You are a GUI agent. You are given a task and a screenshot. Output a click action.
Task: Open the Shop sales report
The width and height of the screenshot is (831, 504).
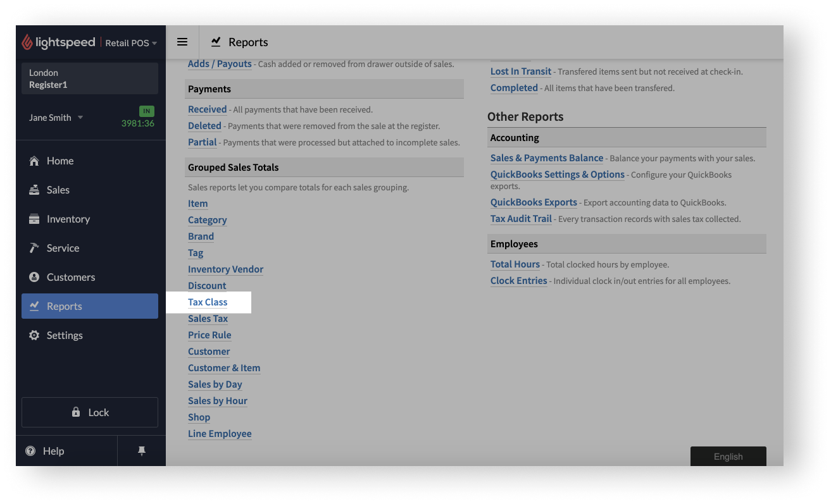pyautogui.click(x=199, y=417)
